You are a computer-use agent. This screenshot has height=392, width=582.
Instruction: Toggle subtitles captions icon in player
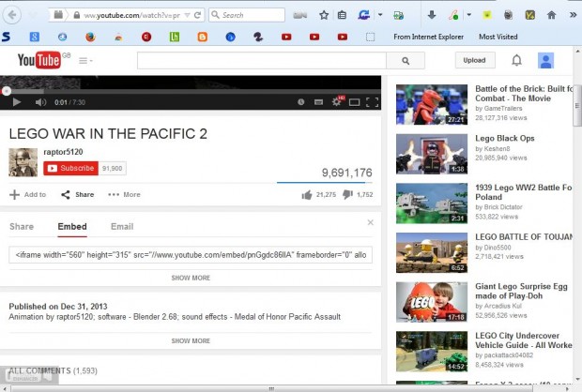click(x=318, y=102)
